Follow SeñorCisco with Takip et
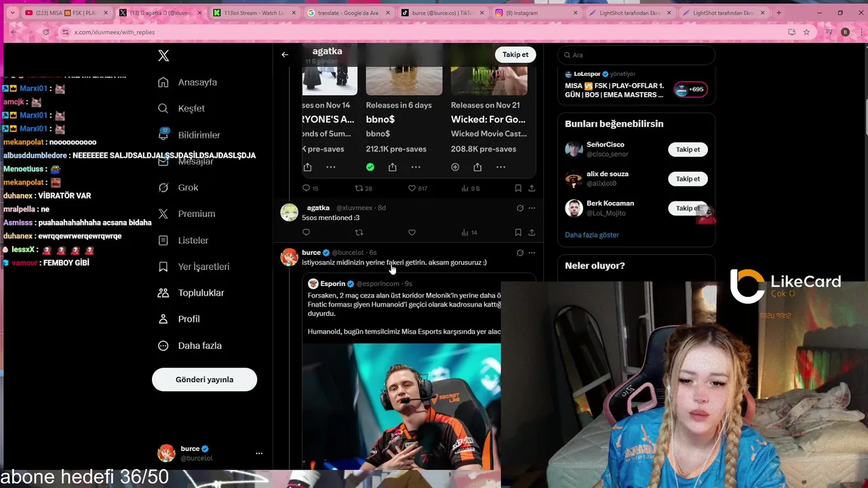The width and height of the screenshot is (868, 488). (x=688, y=150)
